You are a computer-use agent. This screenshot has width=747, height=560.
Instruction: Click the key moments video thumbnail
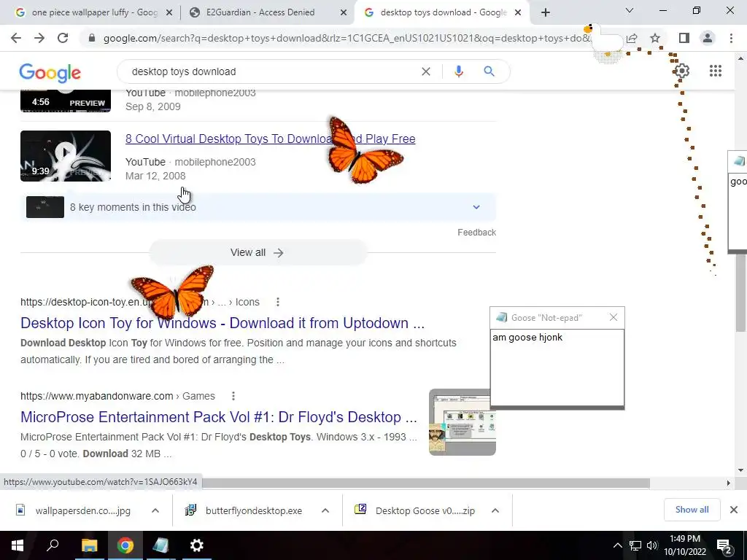point(44,207)
